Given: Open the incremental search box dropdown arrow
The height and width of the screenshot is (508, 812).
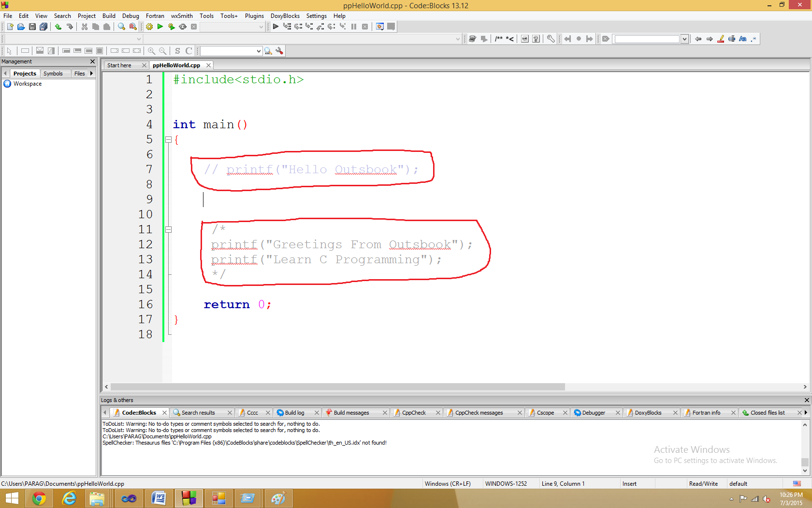Looking at the screenshot, I should pos(684,39).
